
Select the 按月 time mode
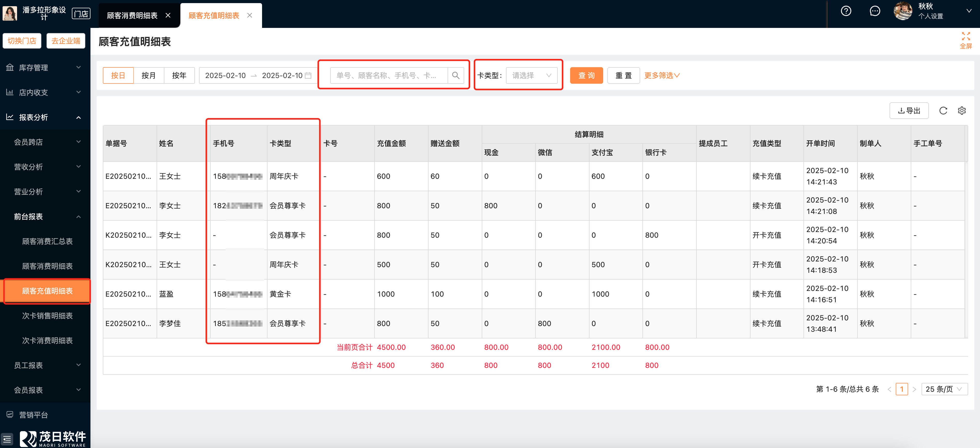click(x=148, y=75)
